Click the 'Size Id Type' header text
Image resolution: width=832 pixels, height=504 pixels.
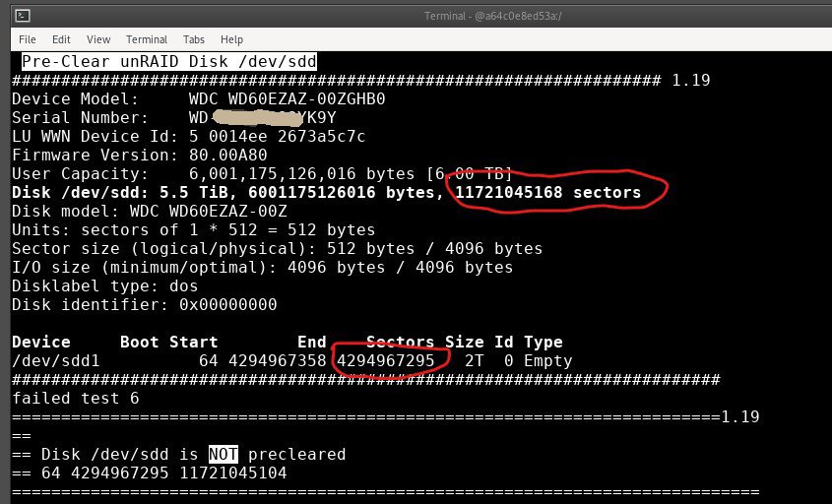tap(503, 343)
